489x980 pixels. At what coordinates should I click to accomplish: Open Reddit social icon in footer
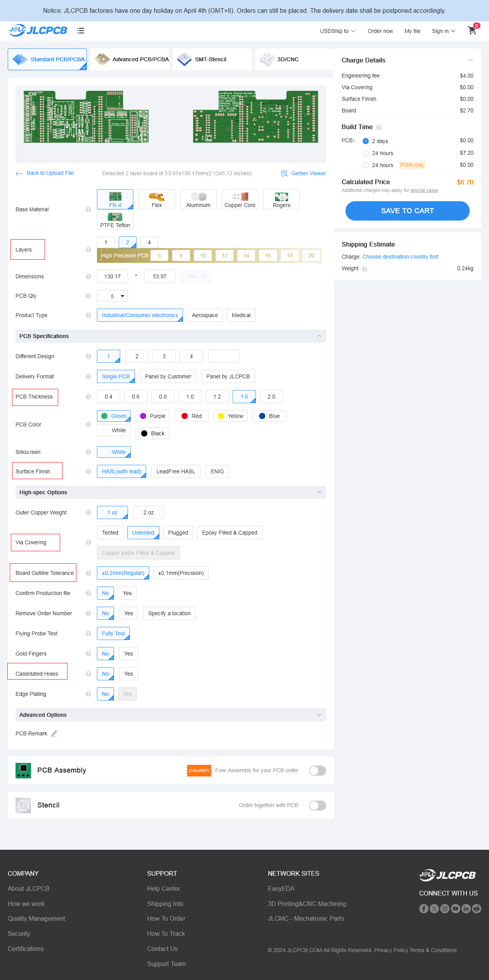pyautogui.click(x=477, y=908)
